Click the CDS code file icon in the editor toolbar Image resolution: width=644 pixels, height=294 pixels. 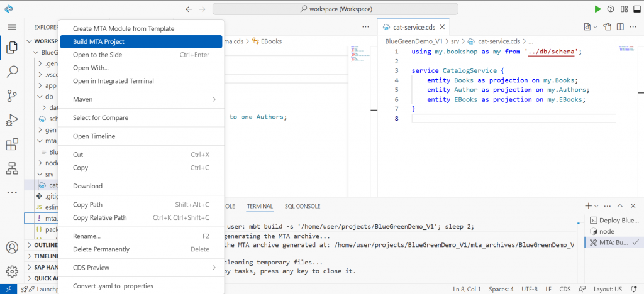pyautogui.click(x=587, y=27)
